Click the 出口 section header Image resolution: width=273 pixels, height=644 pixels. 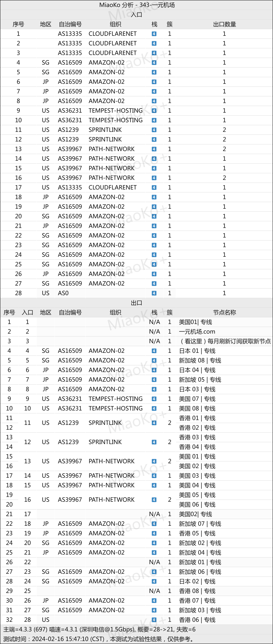137,303
